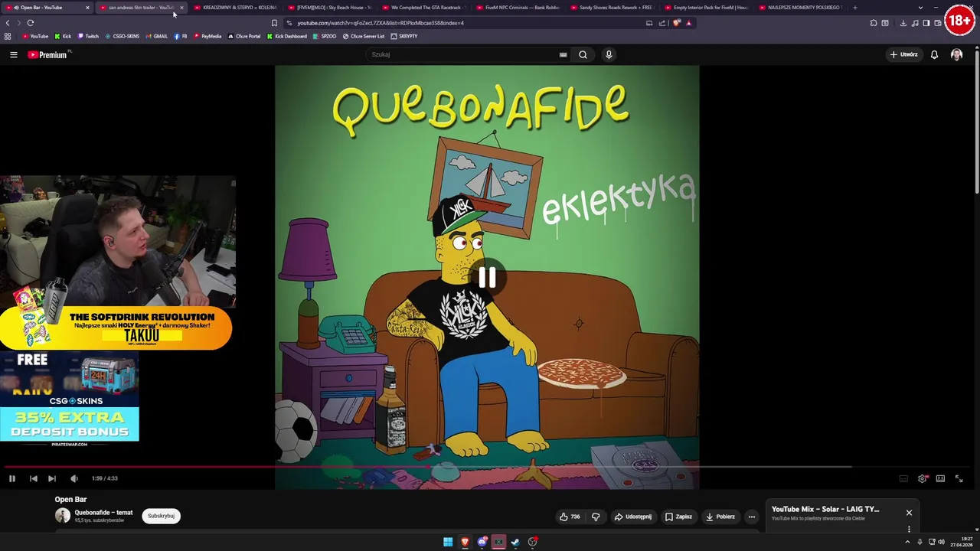Open account avatar menu

tap(956, 54)
